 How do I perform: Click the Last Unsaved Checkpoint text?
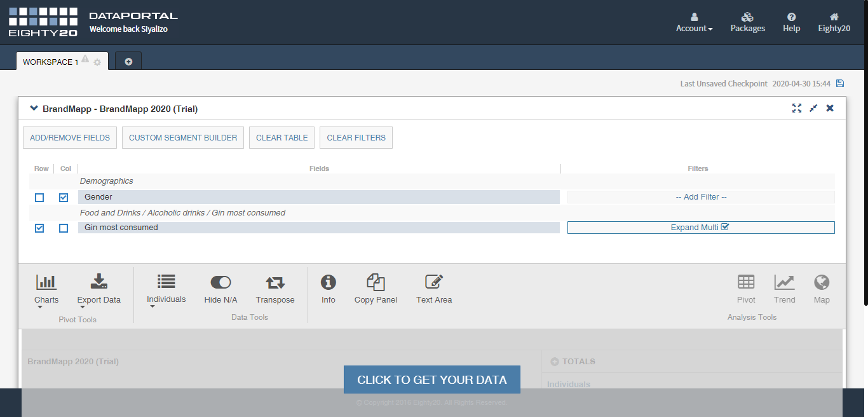click(724, 83)
